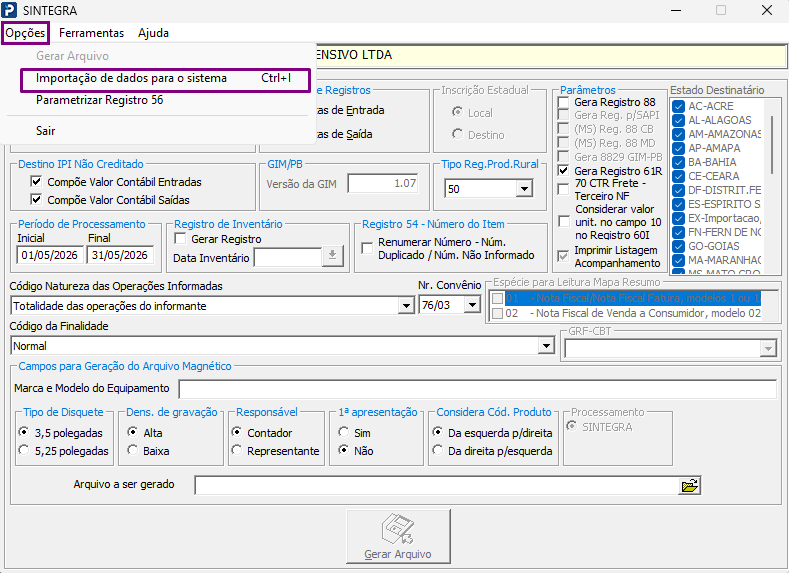The width and height of the screenshot is (789, 573).
Task: Expand the GRF-CBT dropdown
Action: click(x=768, y=349)
